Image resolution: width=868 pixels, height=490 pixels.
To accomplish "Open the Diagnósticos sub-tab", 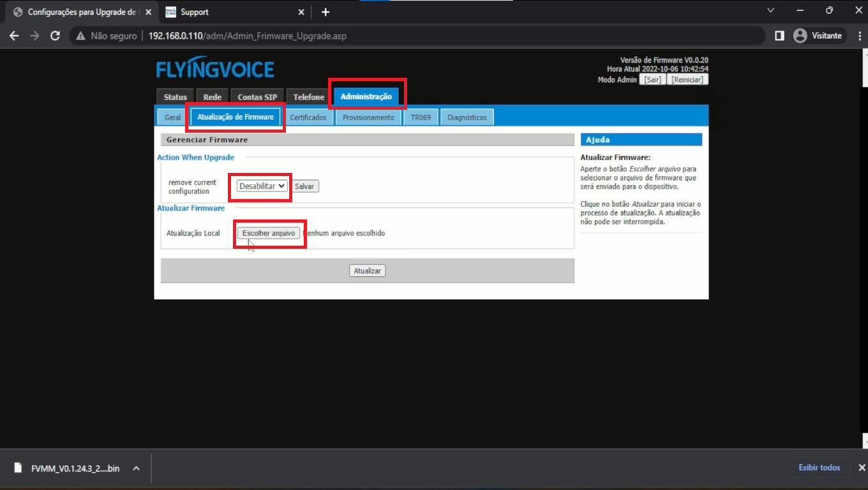I will (467, 117).
